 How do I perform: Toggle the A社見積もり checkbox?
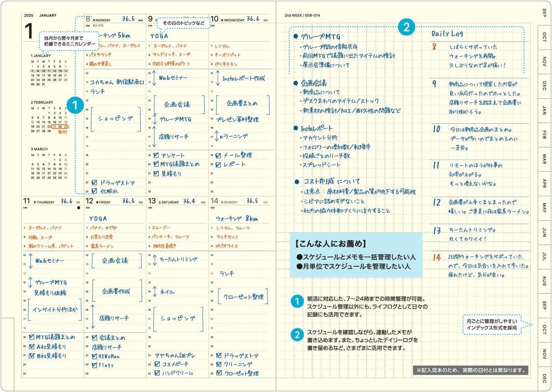31,346
